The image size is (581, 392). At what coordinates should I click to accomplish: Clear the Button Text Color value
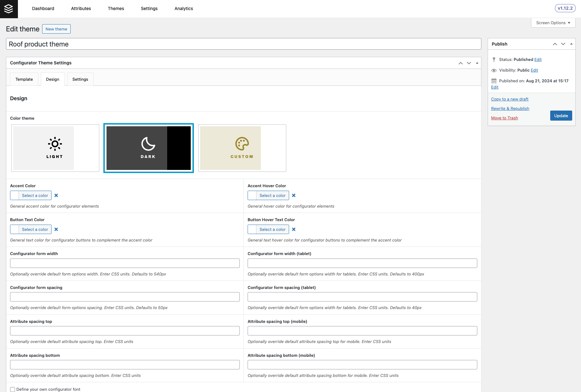pos(56,229)
